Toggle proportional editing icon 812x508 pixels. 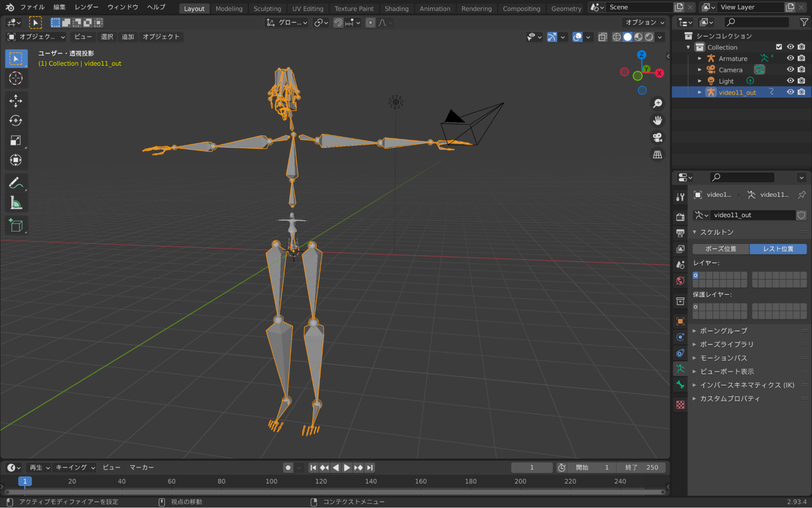(370, 23)
